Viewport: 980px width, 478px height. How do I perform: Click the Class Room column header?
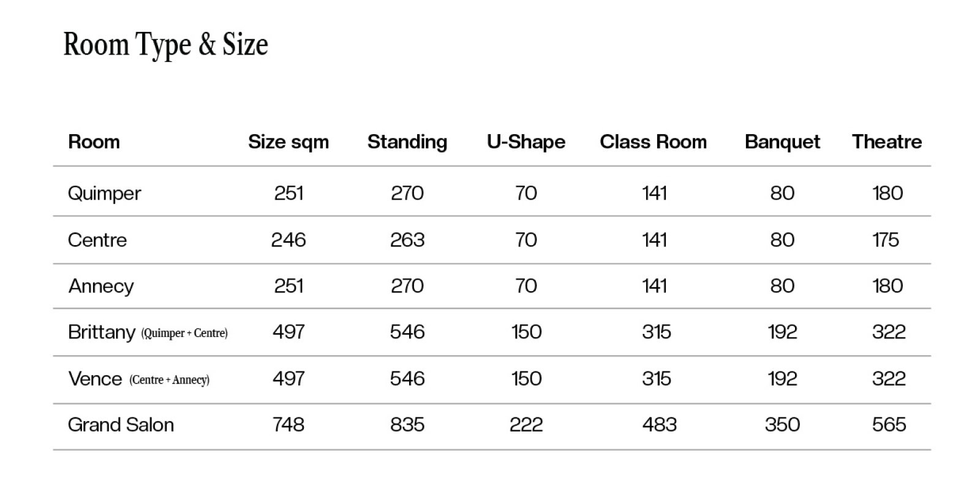pos(653,142)
